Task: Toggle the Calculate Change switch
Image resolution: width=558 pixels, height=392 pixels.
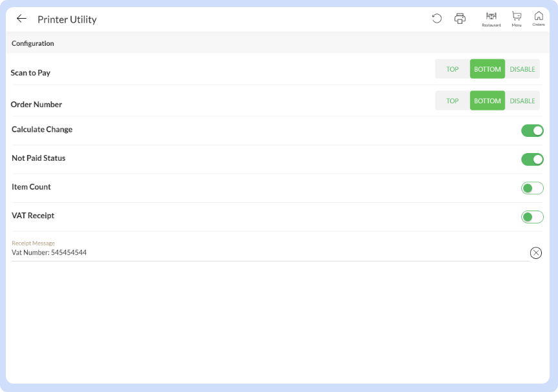Action: pyautogui.click(x=532, y=130)
